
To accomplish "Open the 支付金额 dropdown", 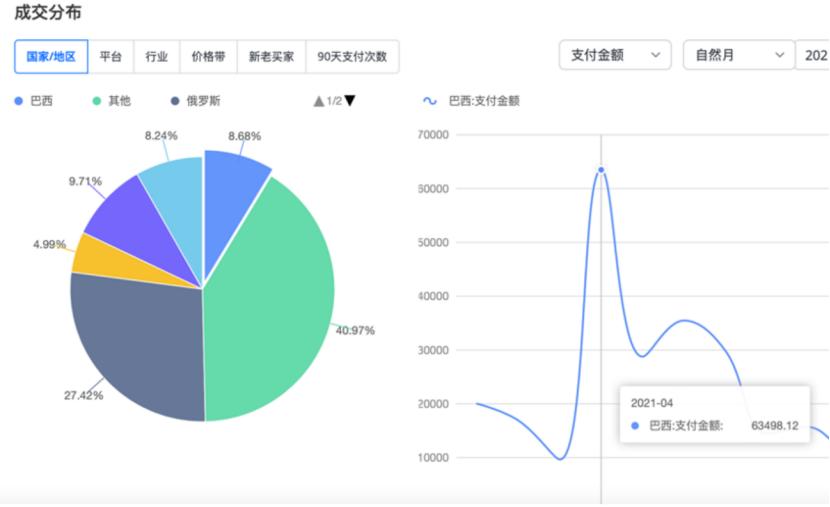I will pyautogui.click(x=615, y=56).
